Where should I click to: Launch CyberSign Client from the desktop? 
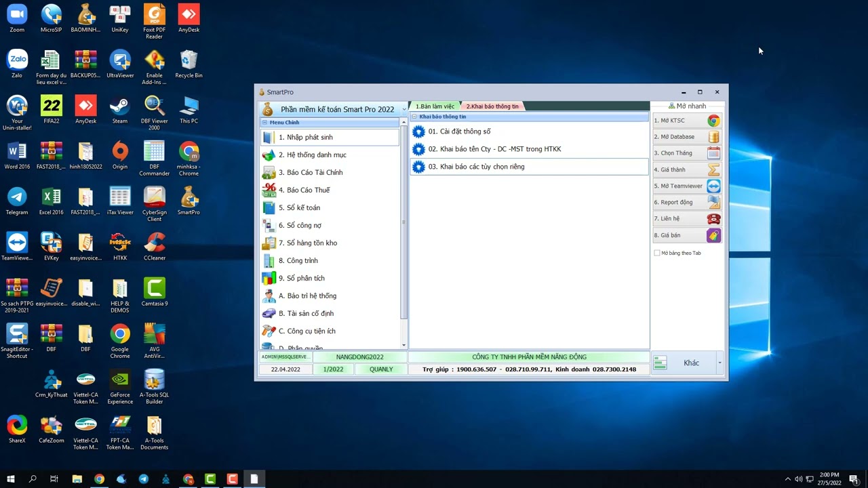[x=155, y=203]
